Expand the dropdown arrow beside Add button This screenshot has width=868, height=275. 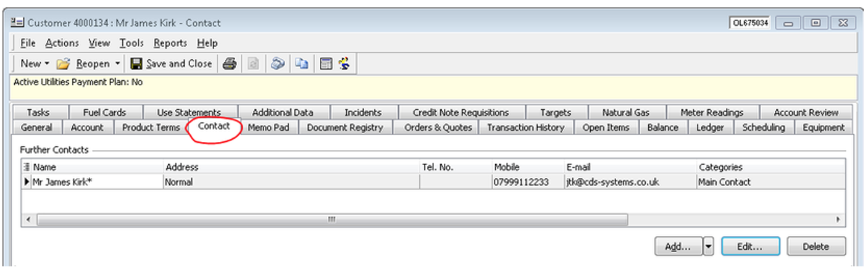708,247
